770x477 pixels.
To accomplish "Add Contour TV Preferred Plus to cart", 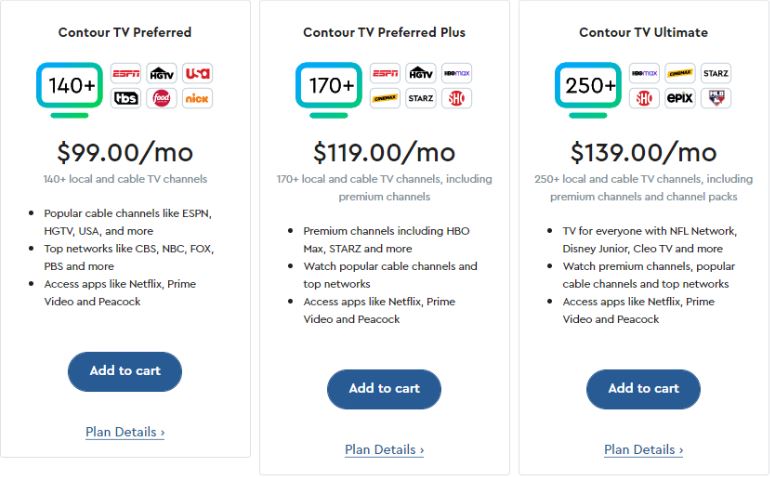I will tap(384, 389).
